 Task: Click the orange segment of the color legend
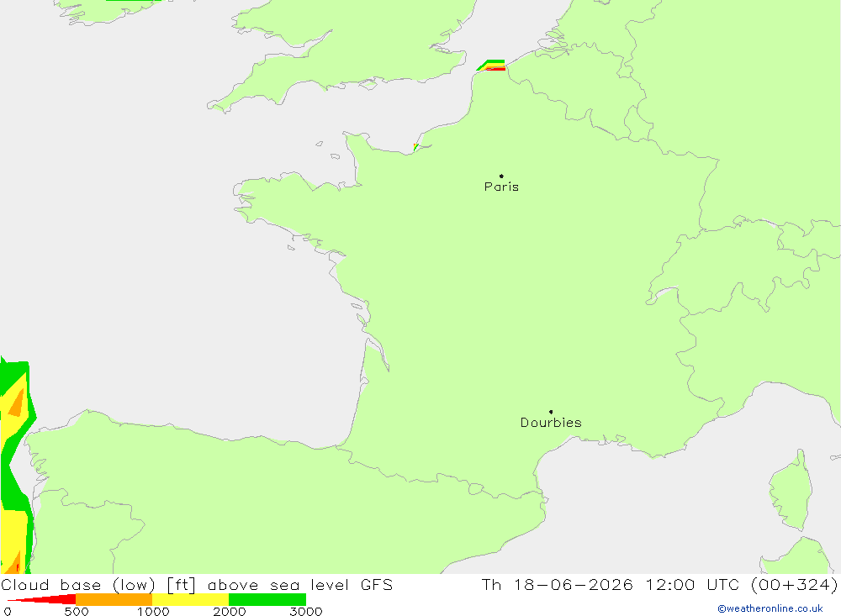click(x=114, y=599)
